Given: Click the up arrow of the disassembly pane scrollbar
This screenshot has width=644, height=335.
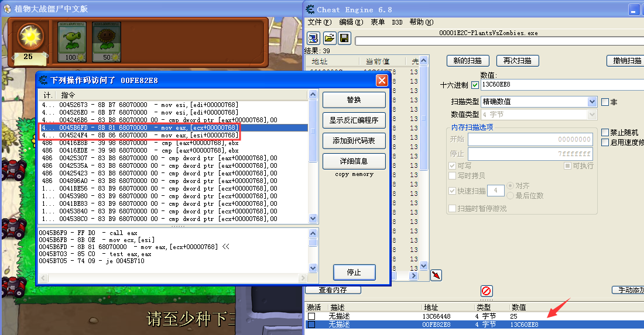Looking at the screenshot, I should [x=313, y=234].
